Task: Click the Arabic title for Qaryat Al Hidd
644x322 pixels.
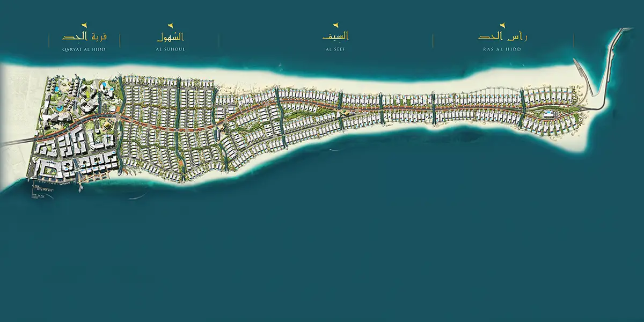Action: (85, 38)
